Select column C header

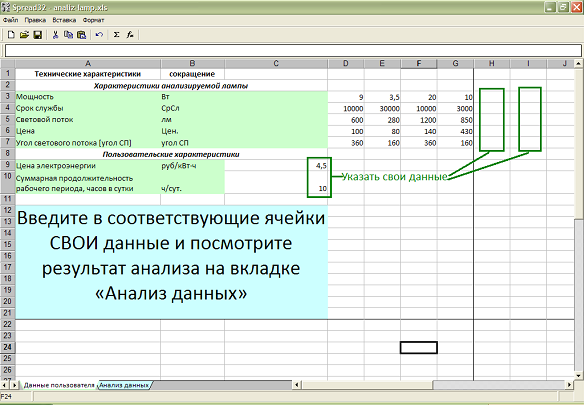tap(276, 64)
